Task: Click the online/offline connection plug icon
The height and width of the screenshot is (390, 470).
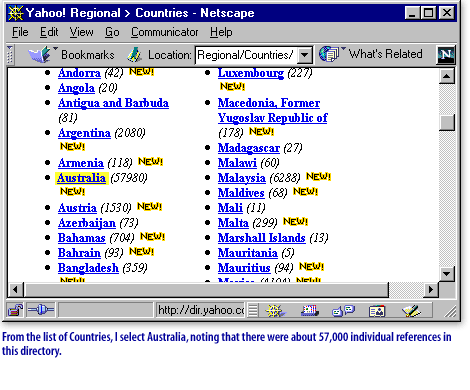Action: [41, 310]
